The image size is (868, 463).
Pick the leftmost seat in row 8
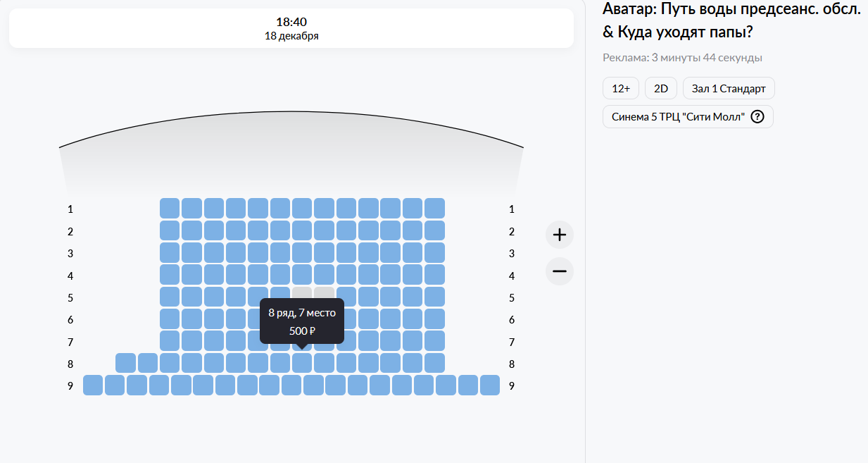click(x=125, y=363)
